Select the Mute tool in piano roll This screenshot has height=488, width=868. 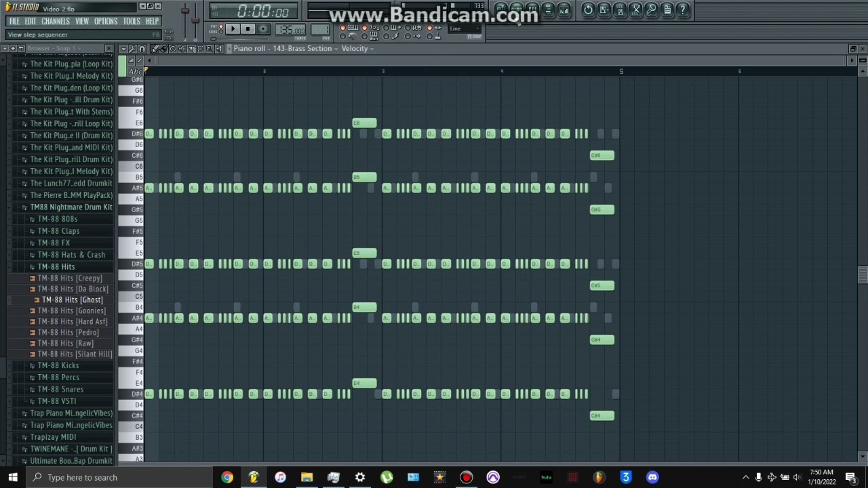(x=182, y=49)
